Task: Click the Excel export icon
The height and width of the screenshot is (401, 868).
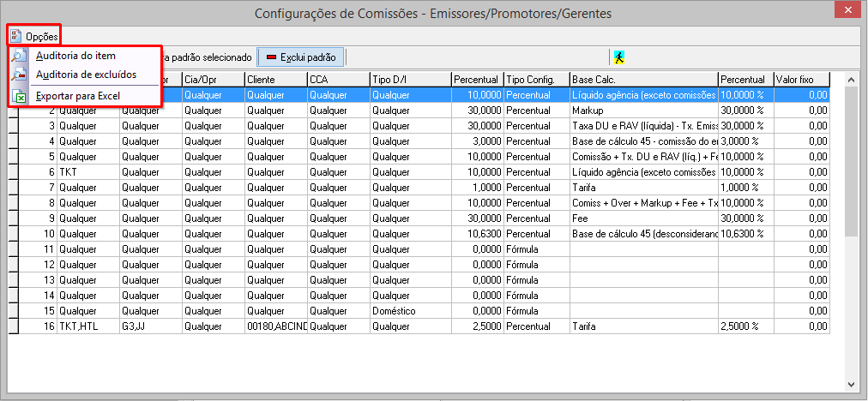Action: click(20, 96)
